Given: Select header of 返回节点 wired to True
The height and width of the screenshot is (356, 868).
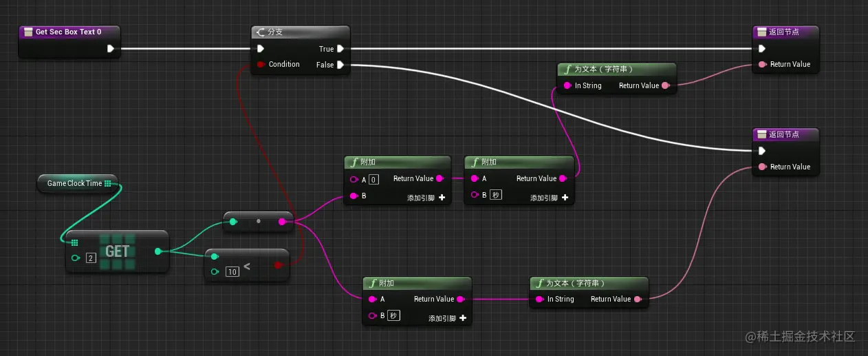Looking at the screenshot, I should pos(786,32).
